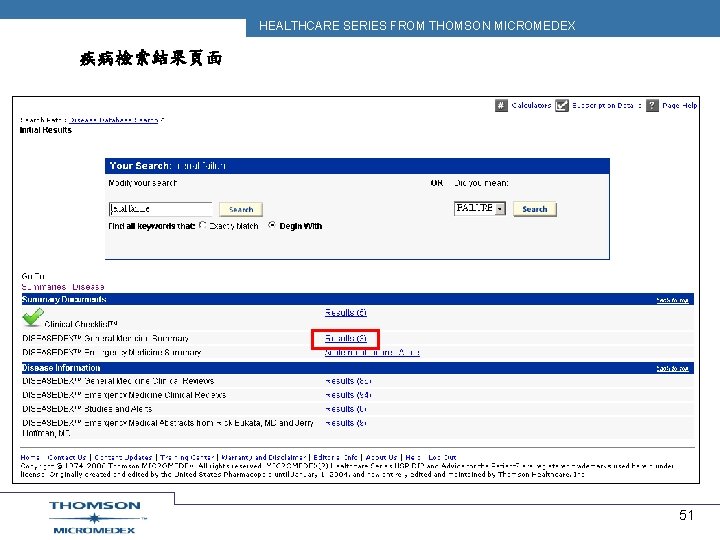Click Back to top in Summary Documents header
The image size is (720, 540).
(672, 300)
